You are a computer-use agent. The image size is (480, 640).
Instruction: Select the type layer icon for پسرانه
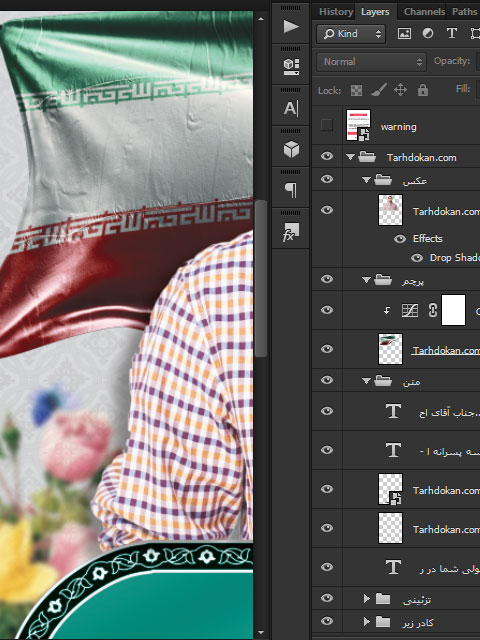[x=393, y=450]
